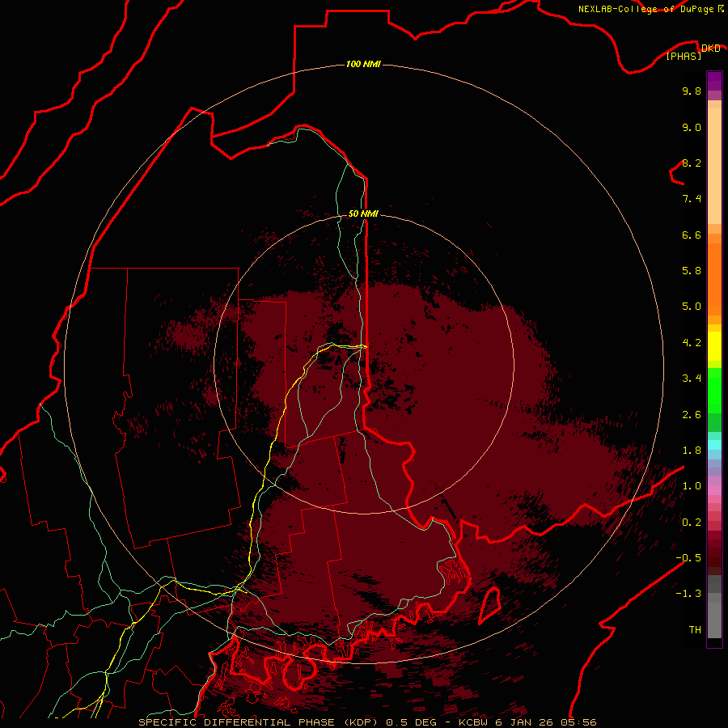The image size is (728, 728).
Task: Click the 8.2 scale value
Action: pos(692,163)
